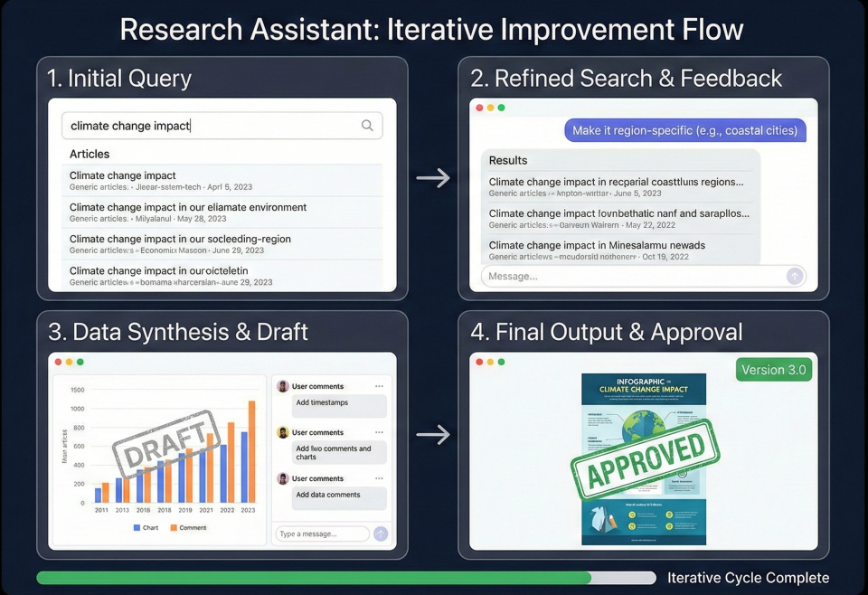The width and height of the screenshot is (868, 595).
Task: Expand options for 'Add two comments and charts' comment
Action: coord(379,432)
